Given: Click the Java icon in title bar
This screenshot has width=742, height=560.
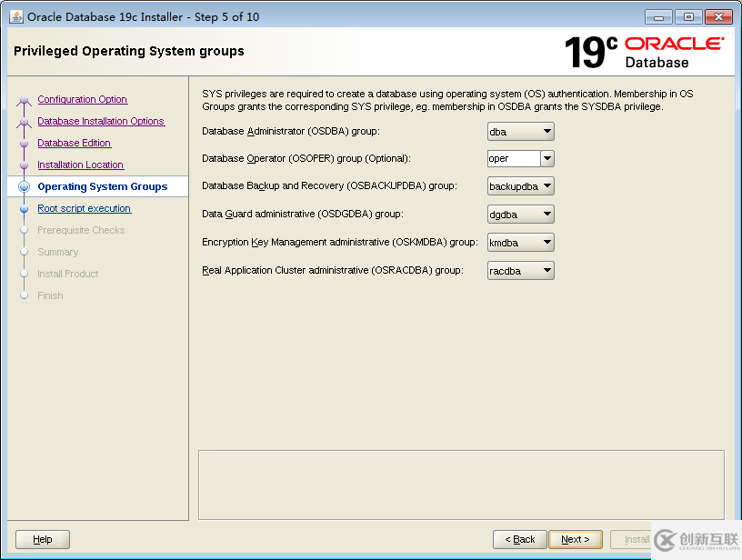Looking at the screenshot, I should [x=16, y=16].
